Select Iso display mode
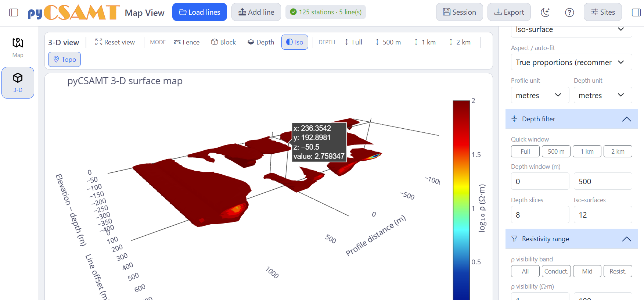The image size is (644, 300). click(295, 42)
